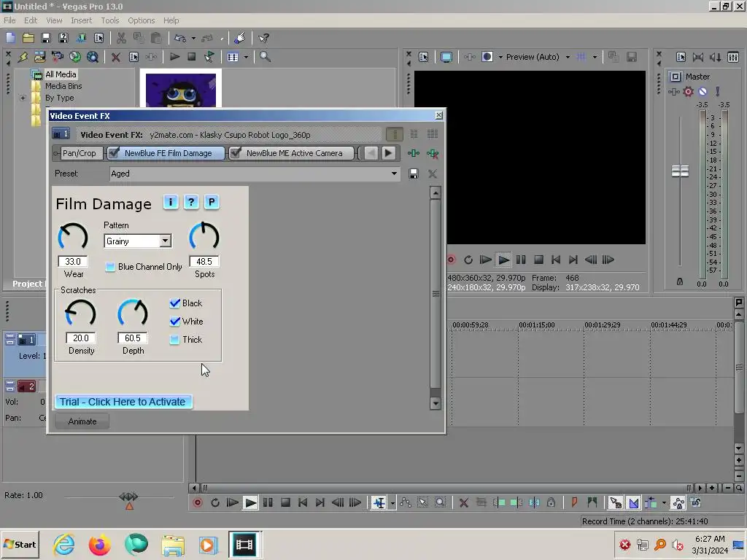The width and height of the screenshot is (747, 560).
Task: Toggle the NewBlue FE Film Damage checkbox
Action: click(x=113, y=153)
